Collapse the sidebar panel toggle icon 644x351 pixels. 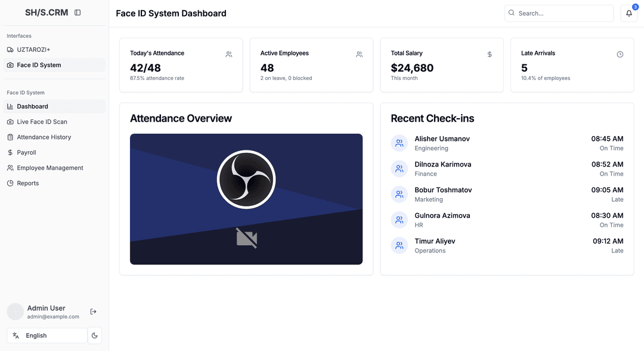point(78,13)
